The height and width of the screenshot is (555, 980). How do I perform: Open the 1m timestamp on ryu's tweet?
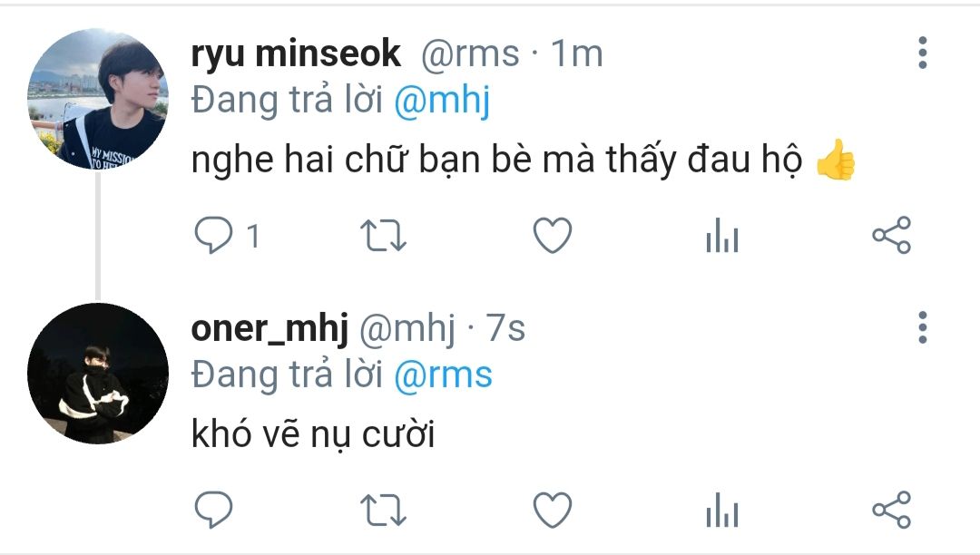[x=577, y=54]
